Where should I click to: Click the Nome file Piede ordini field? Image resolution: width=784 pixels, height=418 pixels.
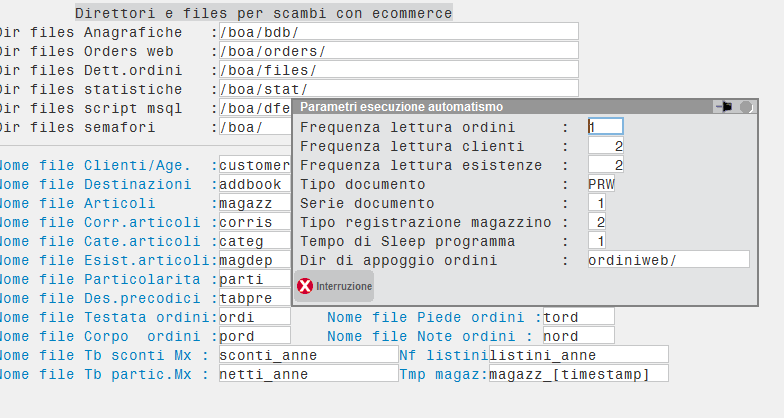tap(578, 317)
